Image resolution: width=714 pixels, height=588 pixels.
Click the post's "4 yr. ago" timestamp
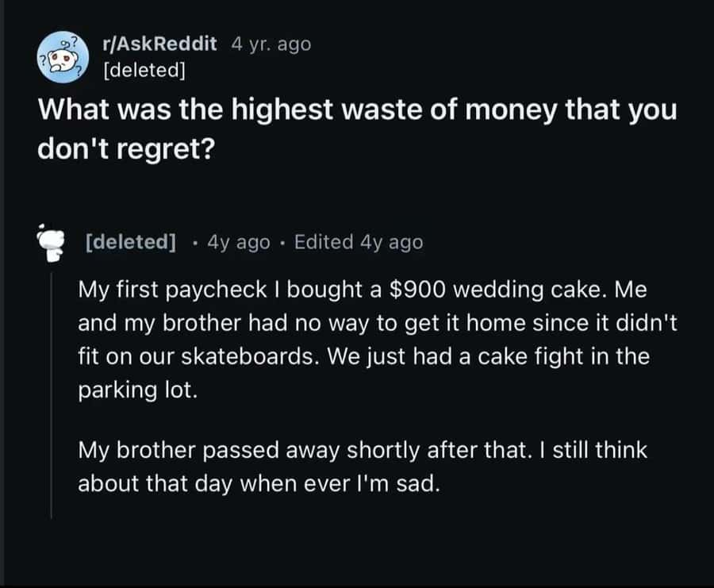(271, 44)
